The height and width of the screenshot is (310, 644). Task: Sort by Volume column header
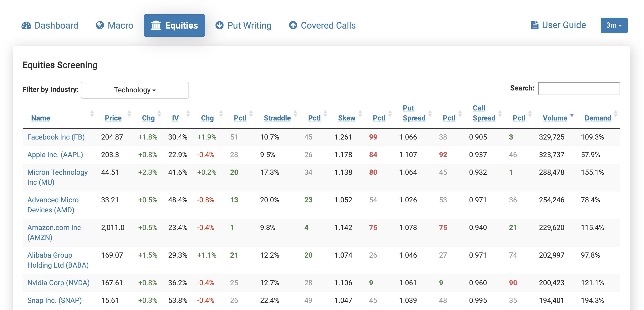coord(555,118)
